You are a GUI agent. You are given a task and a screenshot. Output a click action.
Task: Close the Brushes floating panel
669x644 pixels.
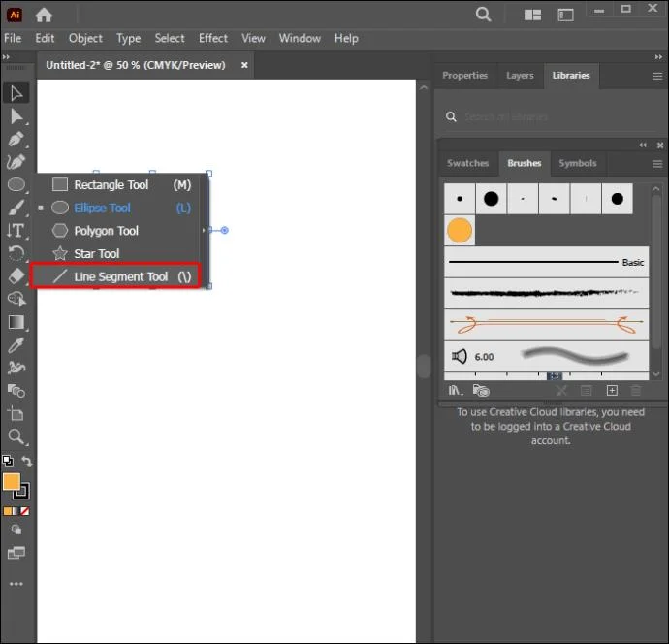pos(660,145)
